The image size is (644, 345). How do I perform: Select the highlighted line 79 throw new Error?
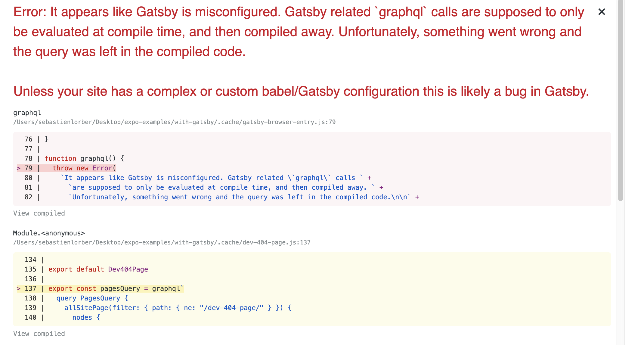pyautogui.click(x=67, y=168)
